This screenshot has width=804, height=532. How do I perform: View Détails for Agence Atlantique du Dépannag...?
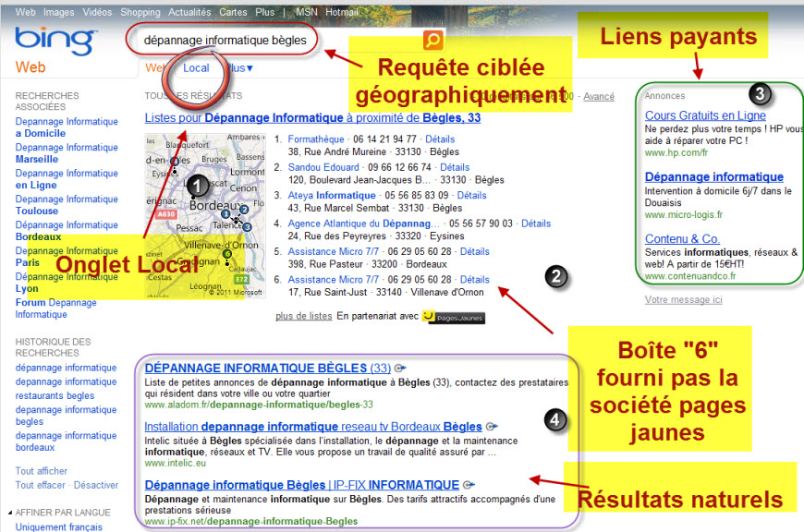536,224
